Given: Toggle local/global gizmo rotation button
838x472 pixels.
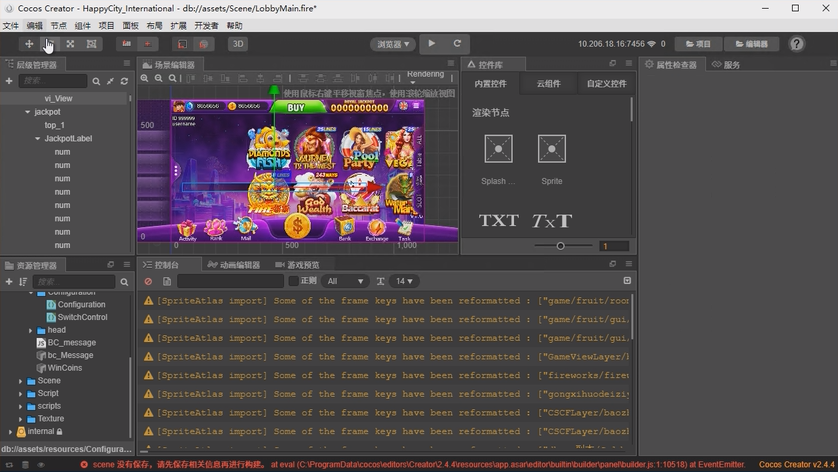Looking at the screenshot, I should (x=148, y=44).
